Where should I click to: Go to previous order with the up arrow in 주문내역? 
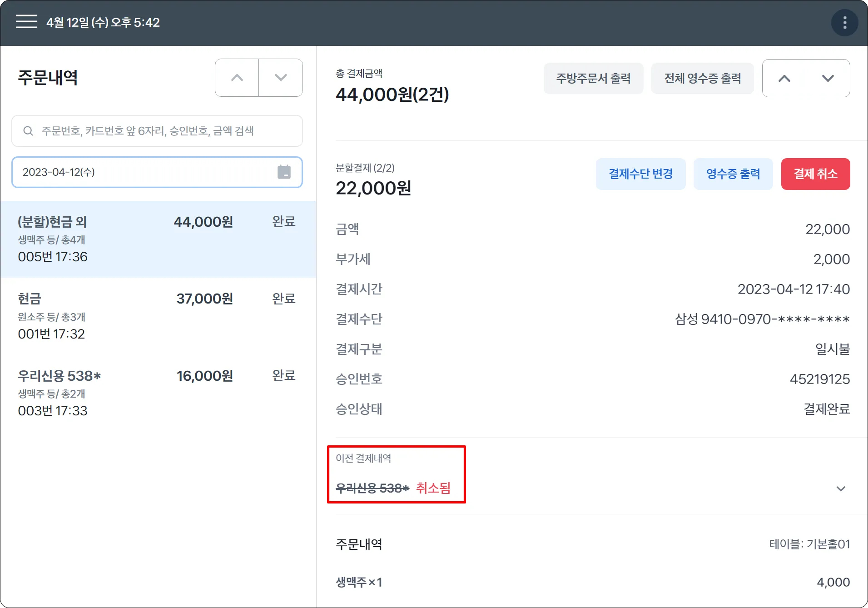(x=237, y=78)
